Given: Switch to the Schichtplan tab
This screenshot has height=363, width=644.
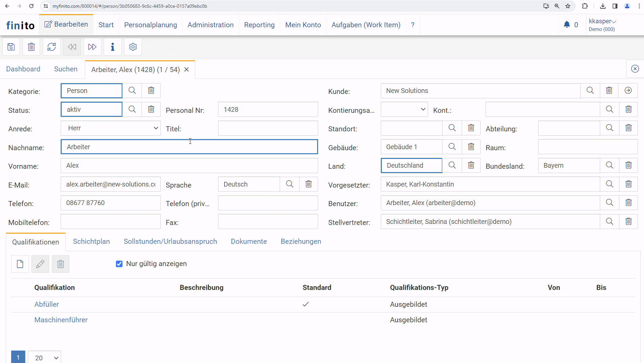Looking at the screenshot, I should pos(91,241).
